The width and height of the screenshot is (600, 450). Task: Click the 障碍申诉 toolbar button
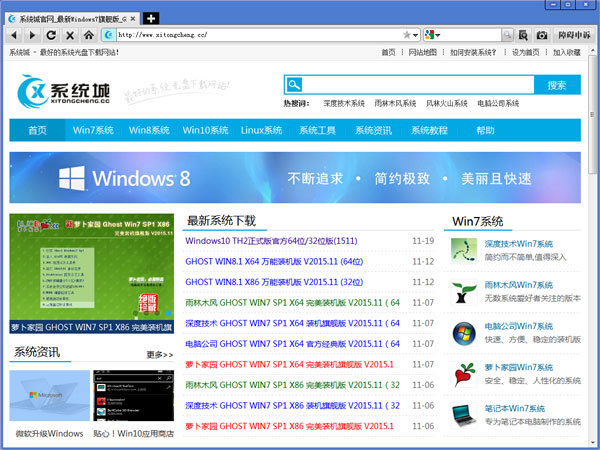pos(574,35)
